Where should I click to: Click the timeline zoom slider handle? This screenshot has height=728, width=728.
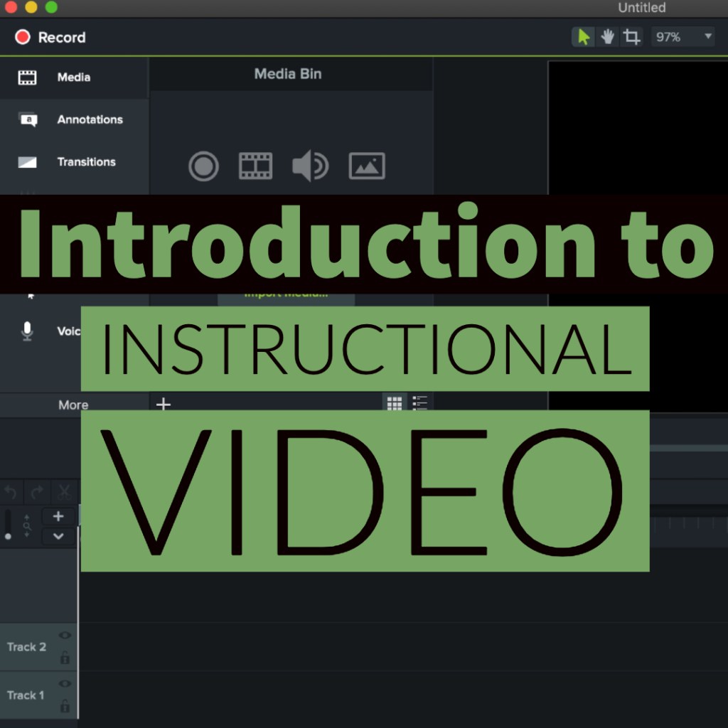[8, 535]
